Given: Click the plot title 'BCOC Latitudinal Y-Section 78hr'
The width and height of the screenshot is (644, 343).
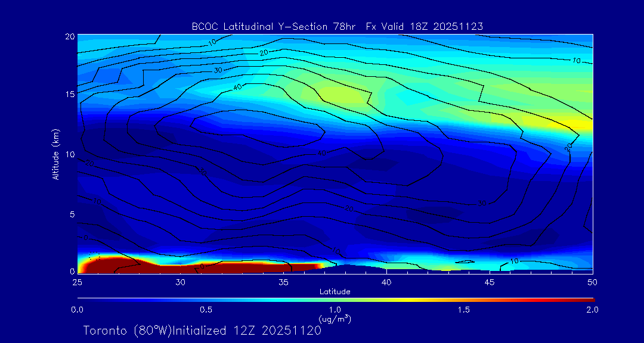Looking at the screenshot, I should pyautogui.click(x=274, y=27).
